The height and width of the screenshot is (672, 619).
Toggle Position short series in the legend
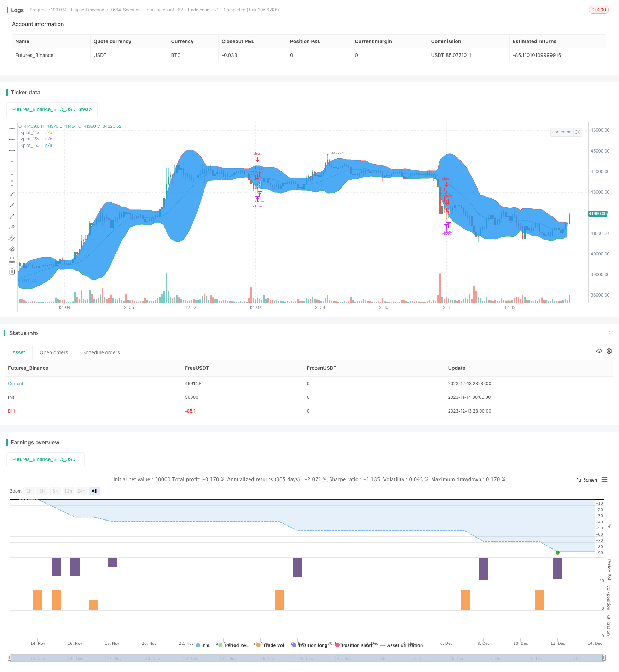click(x=354, y=645)
